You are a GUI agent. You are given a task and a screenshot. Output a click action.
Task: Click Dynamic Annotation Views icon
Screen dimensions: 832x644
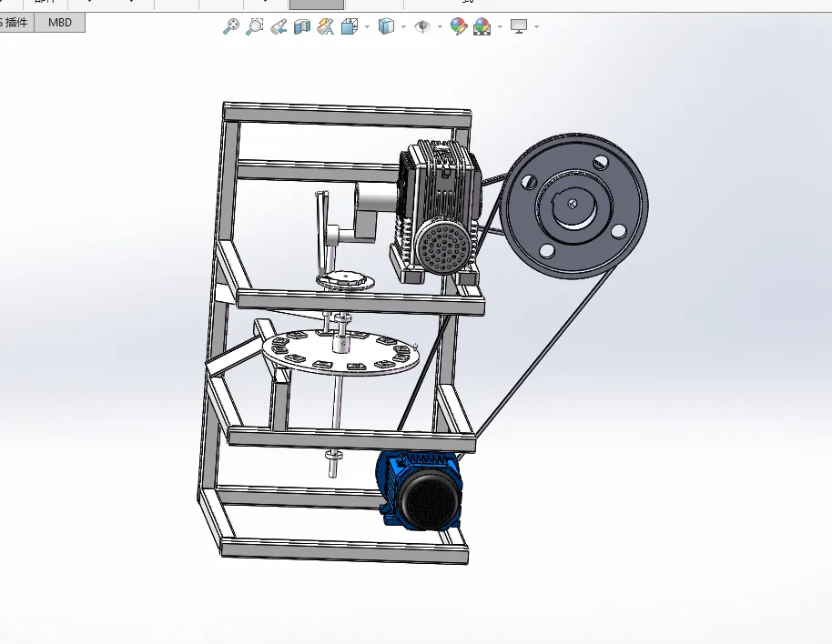325,26
